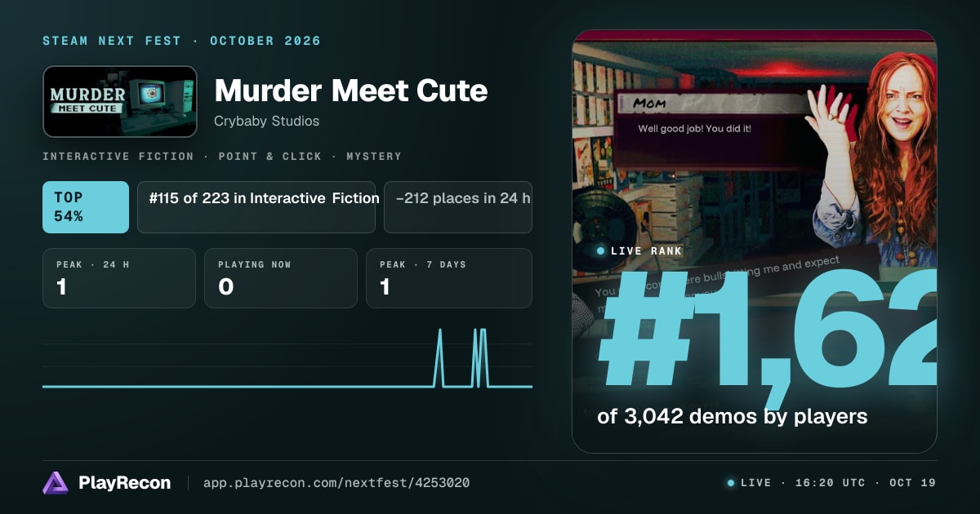
Task: Click the first spike in the player chart
Action: [440, 357]
